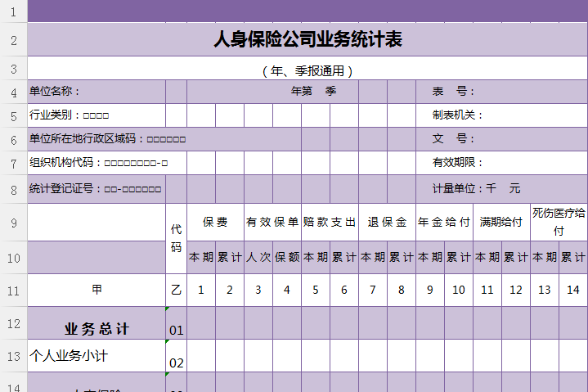Click the 死伤医疗给付 header cell
The image size is (588, 392).
tap(559, 222)
